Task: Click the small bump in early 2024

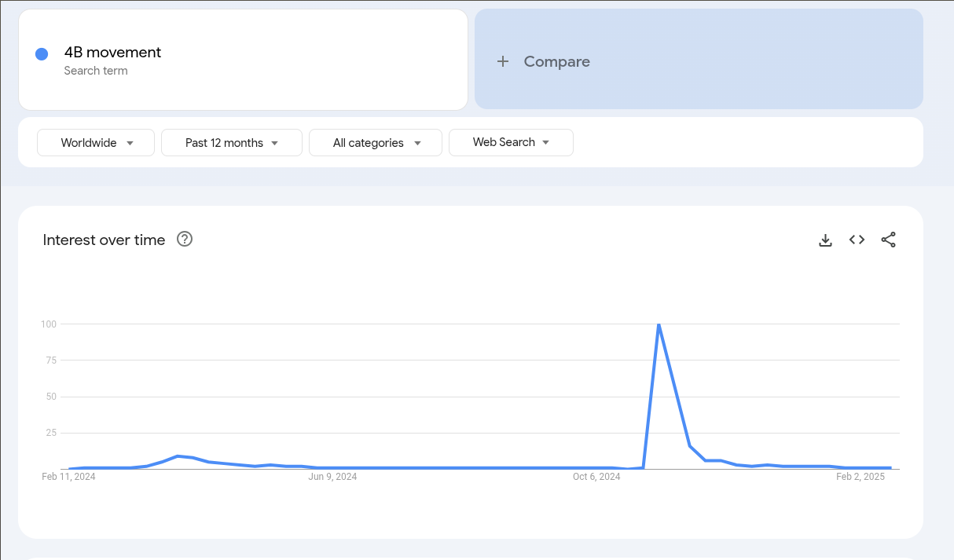Action: coord(178,456)
